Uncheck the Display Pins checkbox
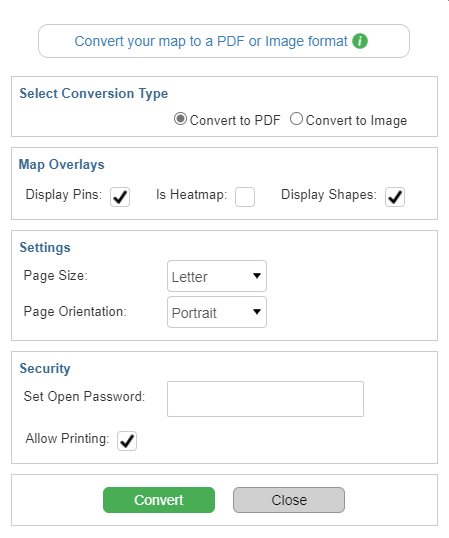 click(x=120, y=197)
